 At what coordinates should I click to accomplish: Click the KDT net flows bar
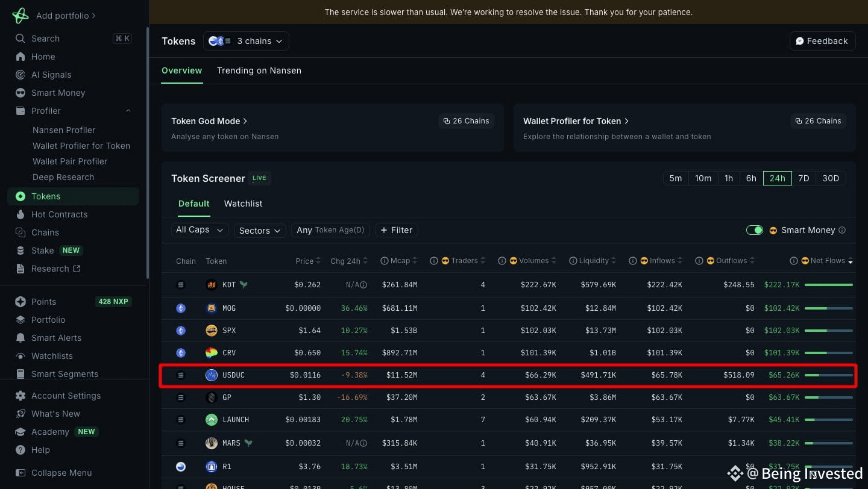point(829,285)
